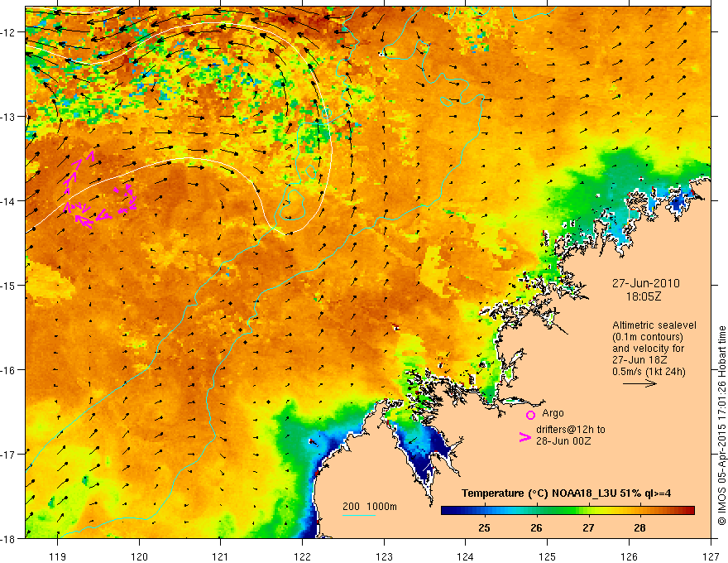Click the colorbar tick label "28"
Viewport: 728px width, 563px height.
click(639, 527)
